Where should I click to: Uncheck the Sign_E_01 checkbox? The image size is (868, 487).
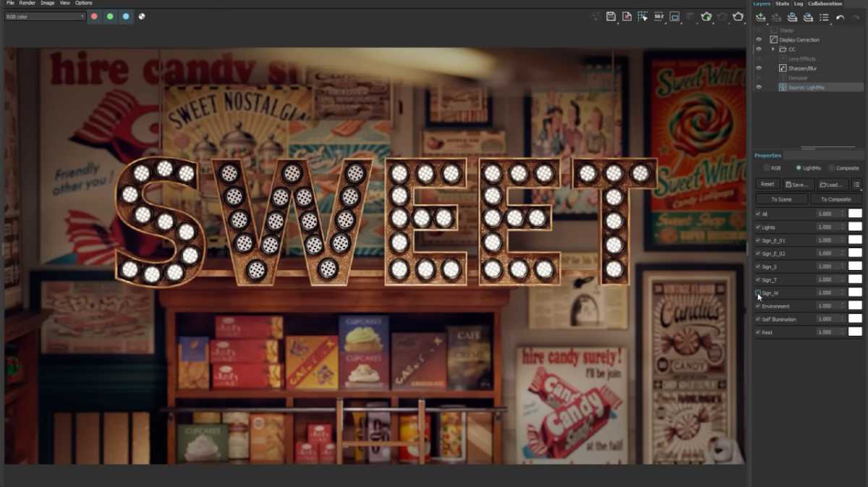(757, 240)
